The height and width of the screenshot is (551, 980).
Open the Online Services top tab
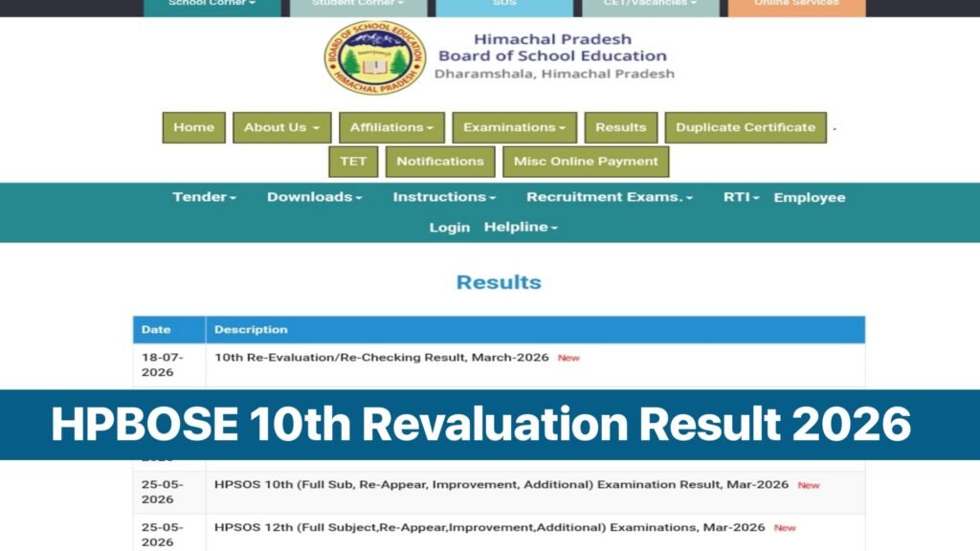point(797,6)
